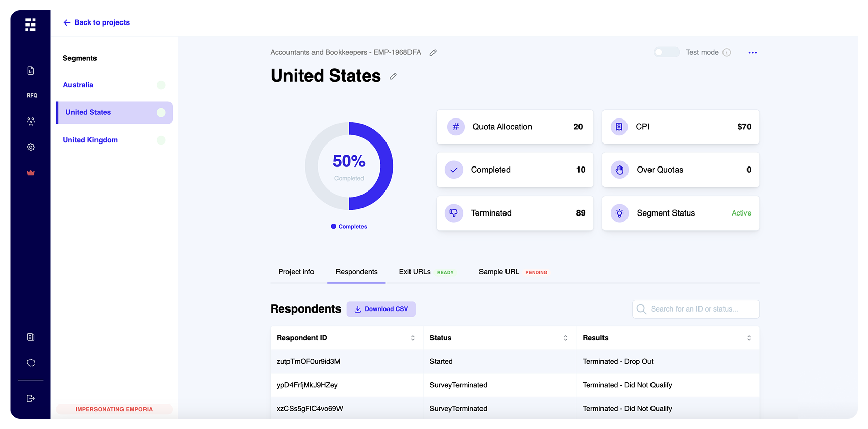The image size is (868, 429).
Task: Click the red crown icon in sidebar
Action: pyautogui.click(x=31, y=173)
